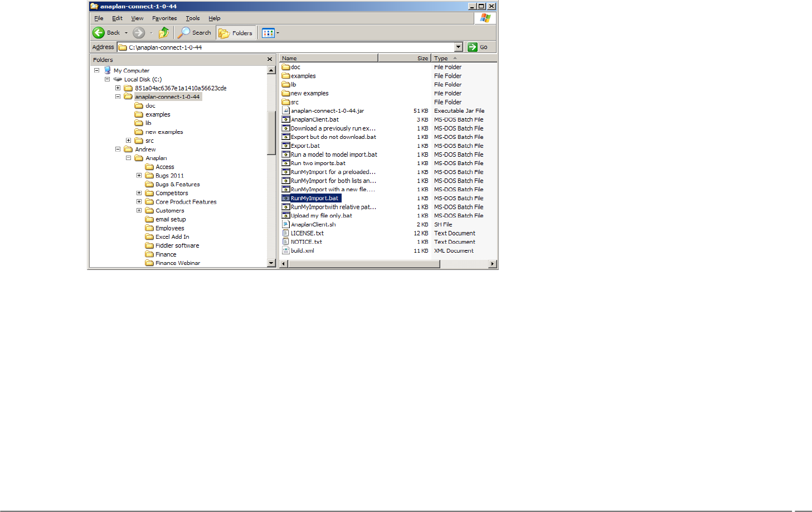The width and height of the screenshot is (812, 512).
Task: Open the Search pane
Action: [x=195, y=33]
